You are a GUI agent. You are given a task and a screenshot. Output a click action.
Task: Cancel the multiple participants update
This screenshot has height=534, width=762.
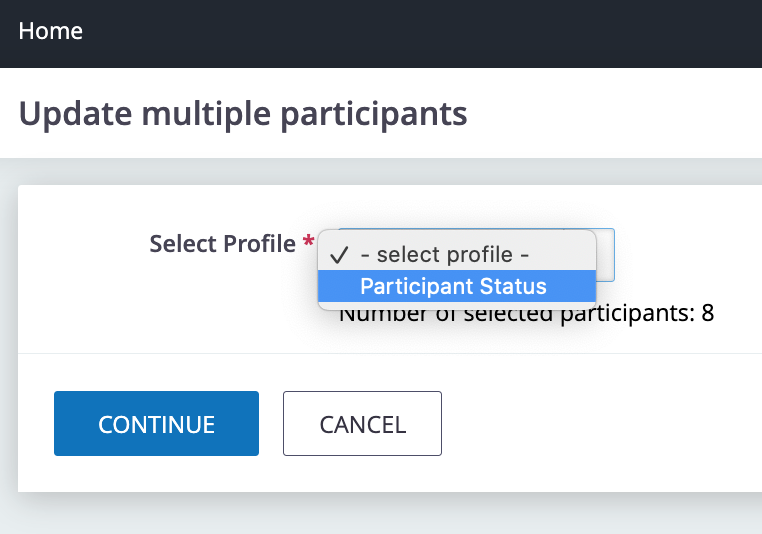[x=362, y=423]
